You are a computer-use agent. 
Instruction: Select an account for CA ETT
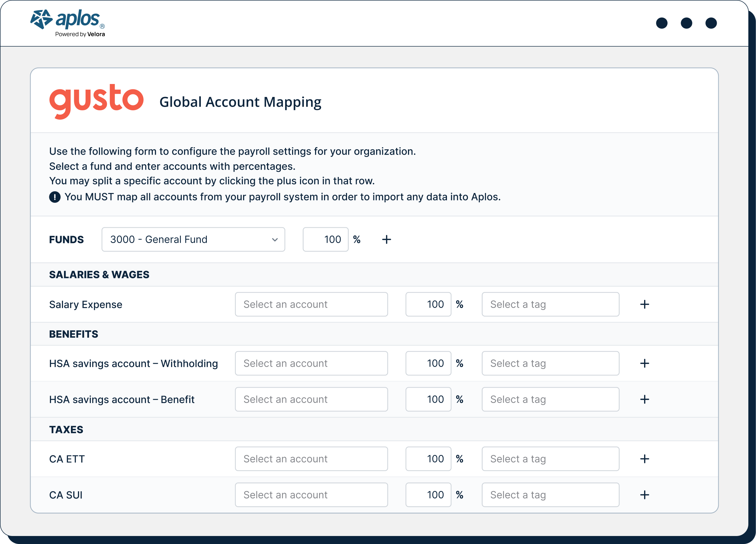(x=311, y=459)
